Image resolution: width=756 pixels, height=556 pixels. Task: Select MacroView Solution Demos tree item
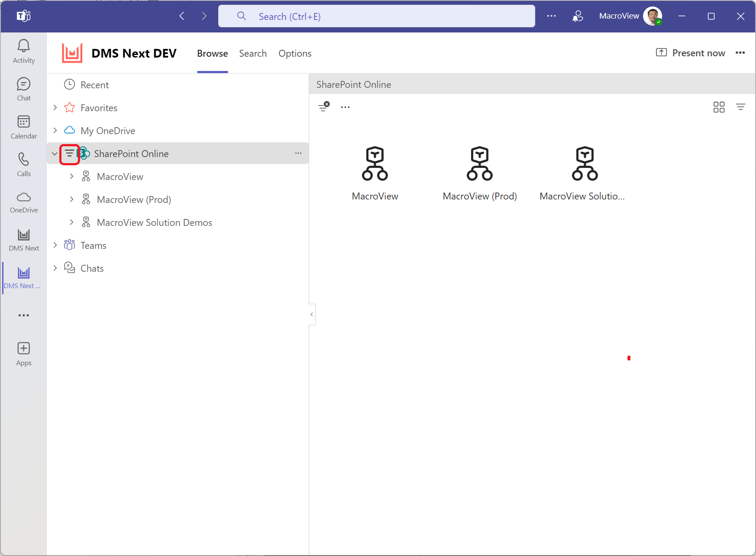(x=155, y=222)
